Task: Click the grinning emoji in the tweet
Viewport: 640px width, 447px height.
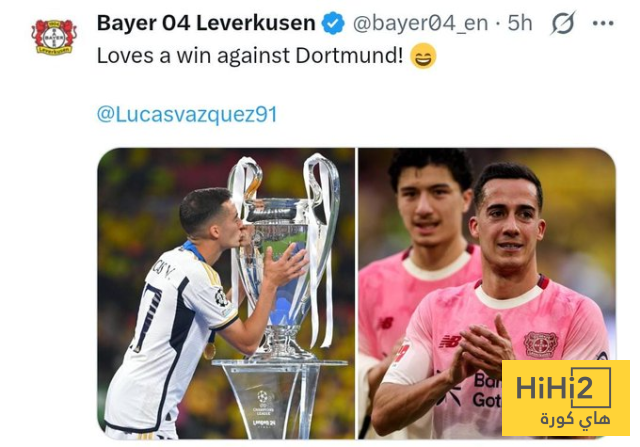Action: click(x=423, y=56)
